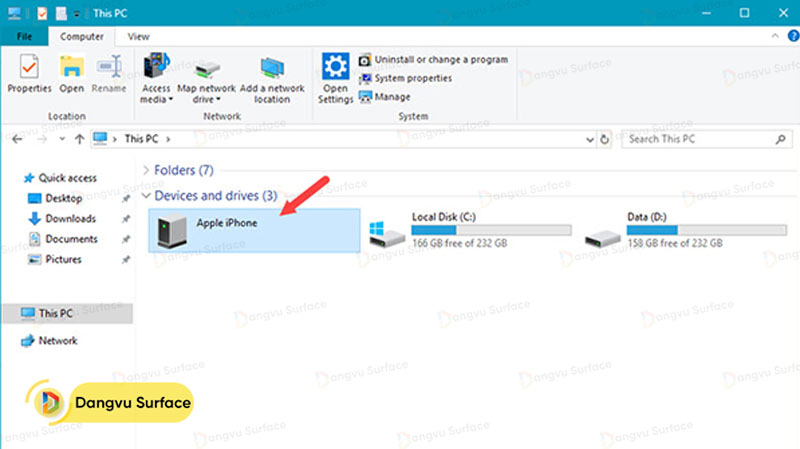The height and width of the screenshot is (449, 800).
Task: Switch to the View ribbon tab
Action: [138, 36]
